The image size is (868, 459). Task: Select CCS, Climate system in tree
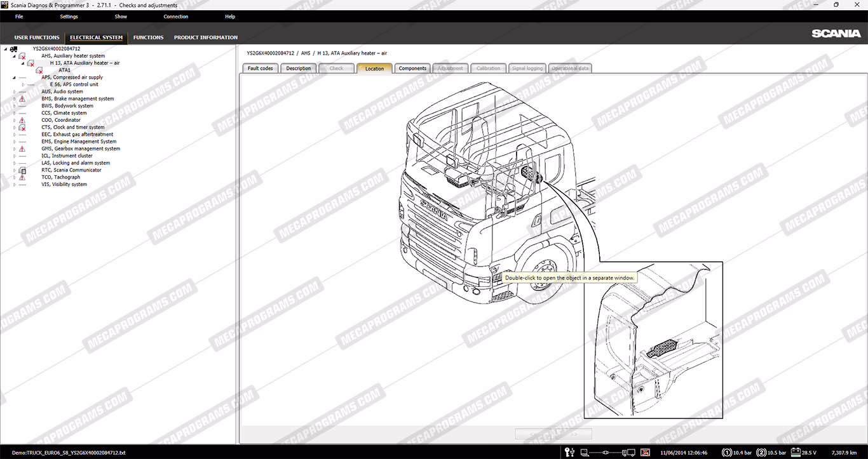[64, 113]
